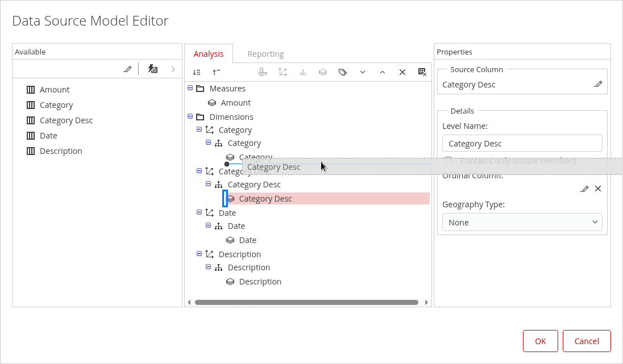Remove the selected field with X icon
This screenshot has width=623, height=364.
pos(402,72)
